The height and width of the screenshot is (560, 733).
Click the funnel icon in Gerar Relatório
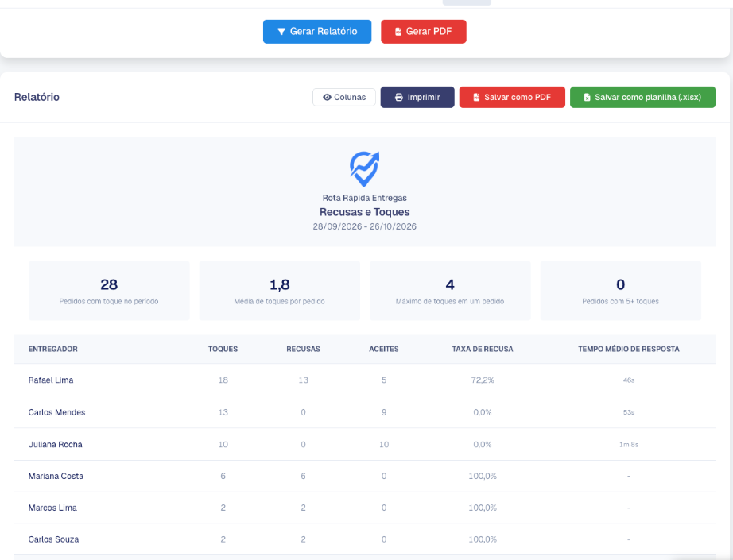tap(281, 31)
